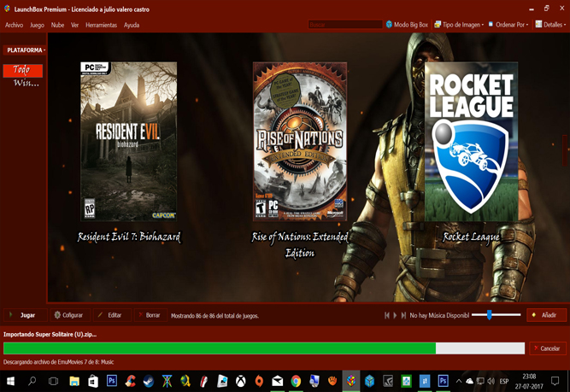
Task: Click the LaunchBox logo in title bar
Action: pyautogui.click(x=7, y=9)
